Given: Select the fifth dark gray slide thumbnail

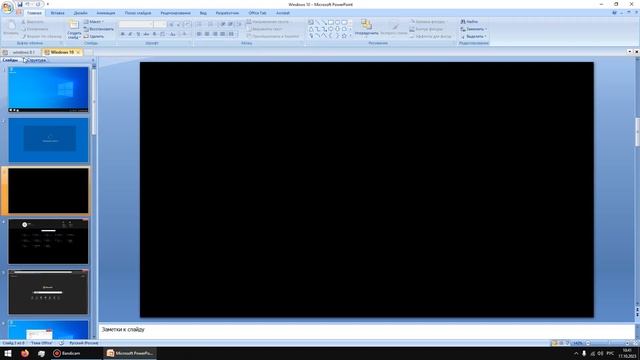Looking at the screenshot, I should [x=48, y=292].
